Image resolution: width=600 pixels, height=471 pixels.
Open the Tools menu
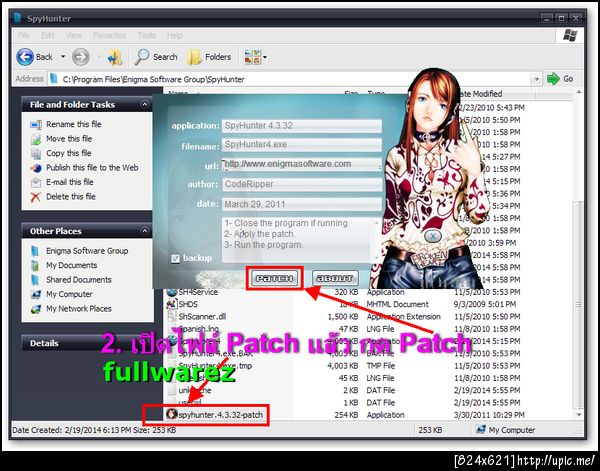[147, 36]
